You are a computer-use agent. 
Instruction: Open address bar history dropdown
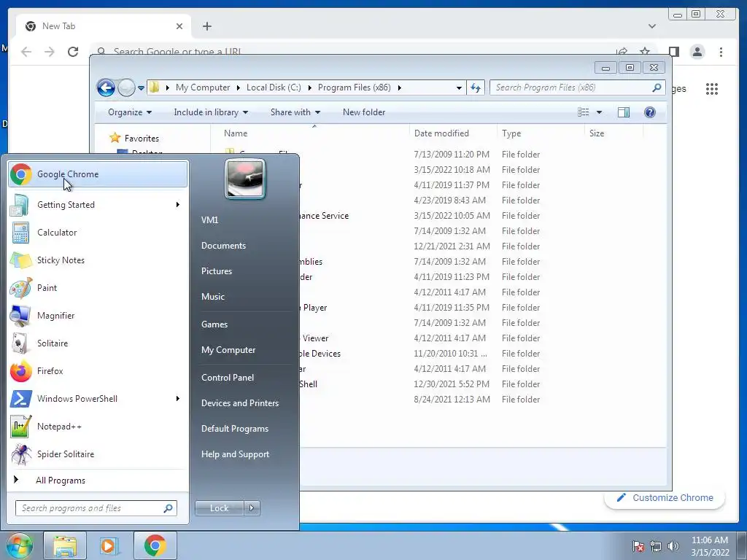[459, 87]
